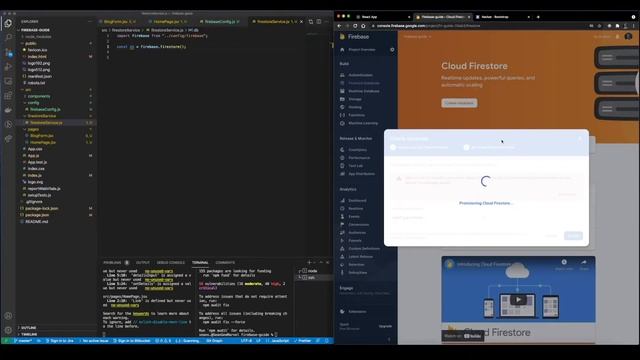
Task: Open package.json in Explorer
Action: click(37, 215)
